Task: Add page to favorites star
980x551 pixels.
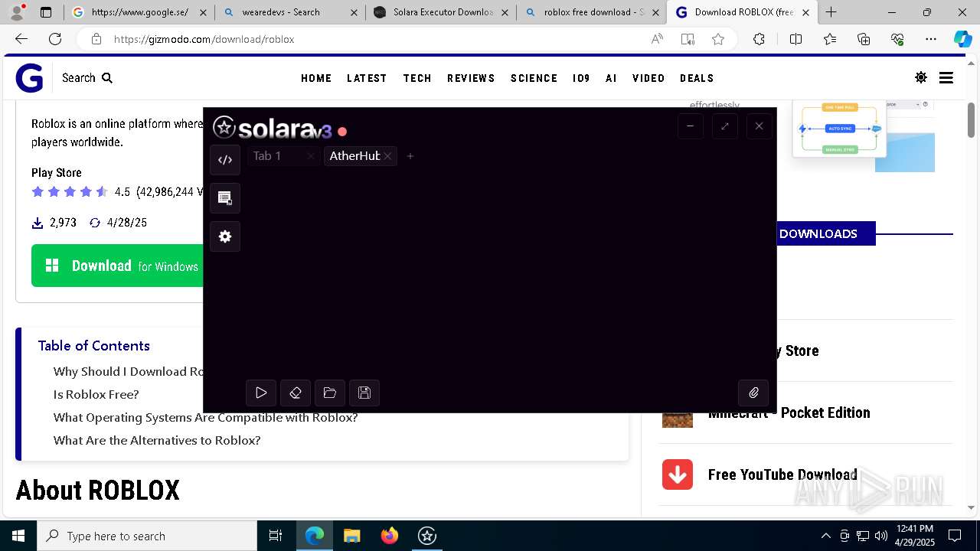Action: point(717,39)
